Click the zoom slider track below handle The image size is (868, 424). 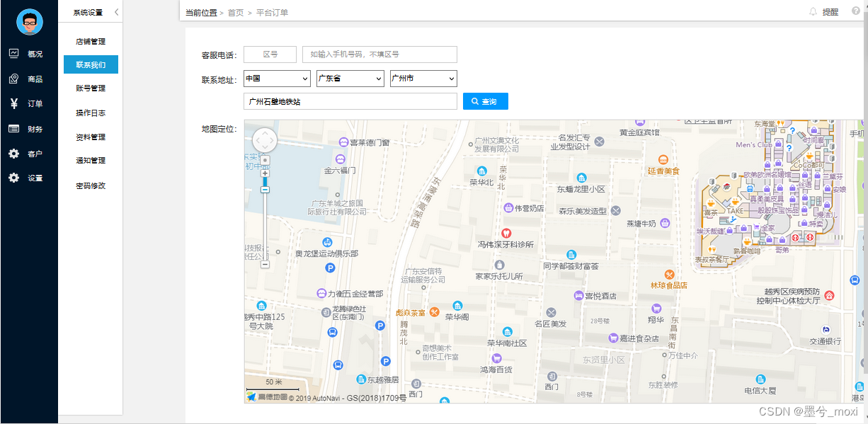pyautogui.click(x=265, y=227)
